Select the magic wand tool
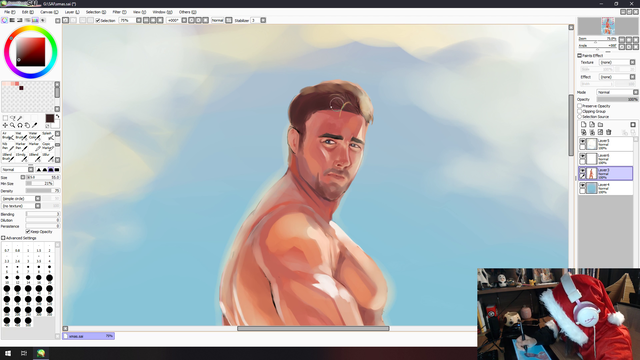This screenshot has width=640, height=360. [20, 118]
